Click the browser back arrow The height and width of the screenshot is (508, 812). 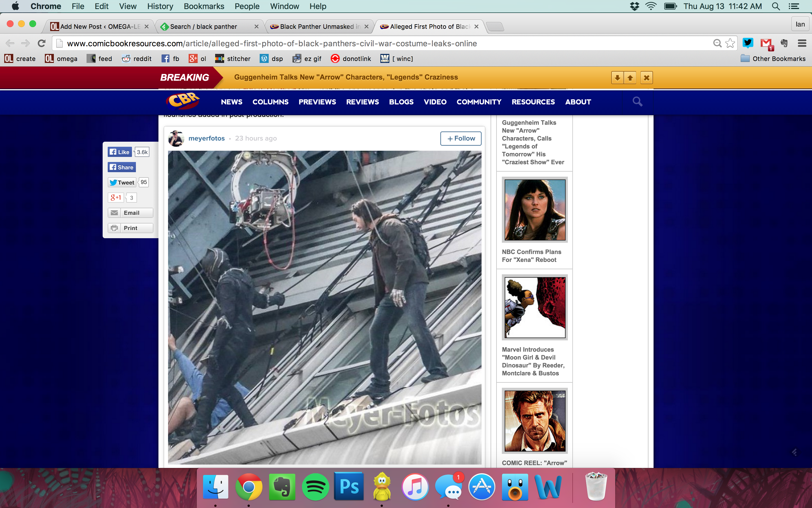(x=10, y=43)
